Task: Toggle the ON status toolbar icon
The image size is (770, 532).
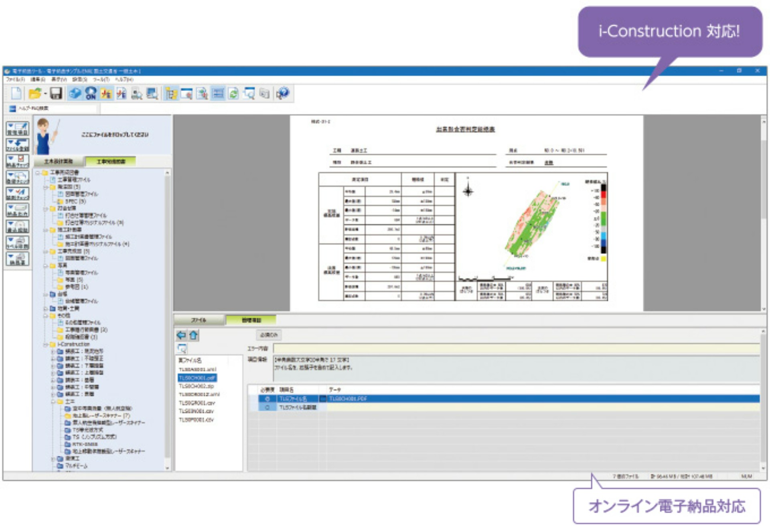Action: click(x=90, y=94)
